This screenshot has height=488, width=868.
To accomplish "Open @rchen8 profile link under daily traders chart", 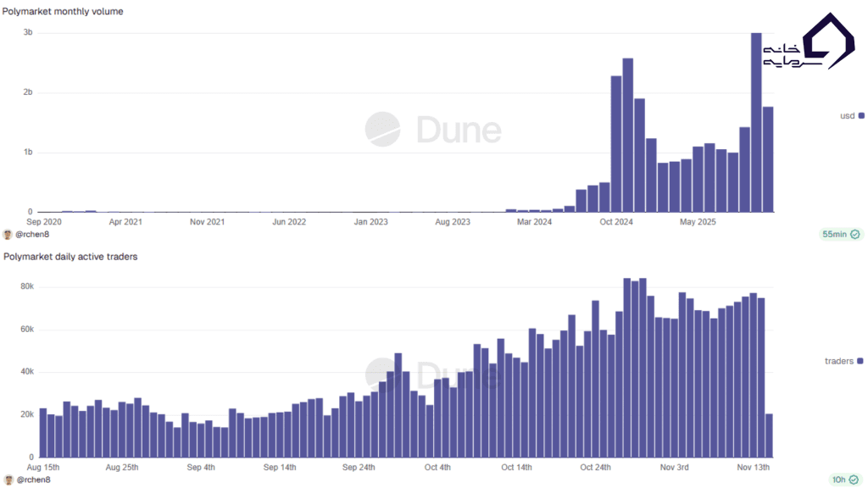I will pyautogui.click(x=33, y=480).
